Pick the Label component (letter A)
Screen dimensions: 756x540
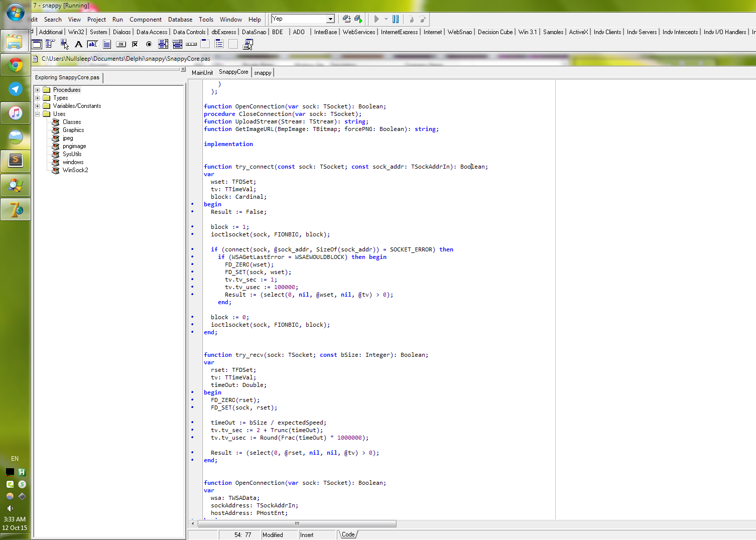pyautogui.click(x=78, y=44)
